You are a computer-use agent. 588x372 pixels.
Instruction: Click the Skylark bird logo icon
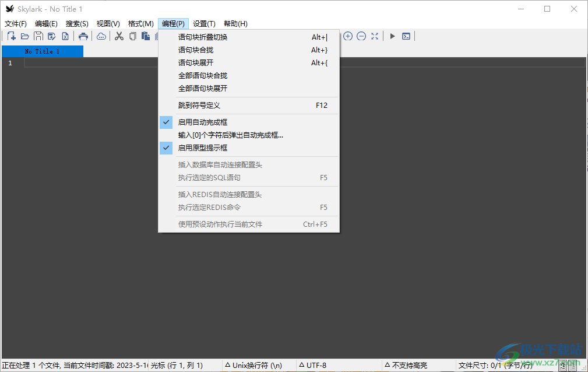[10, 9]
